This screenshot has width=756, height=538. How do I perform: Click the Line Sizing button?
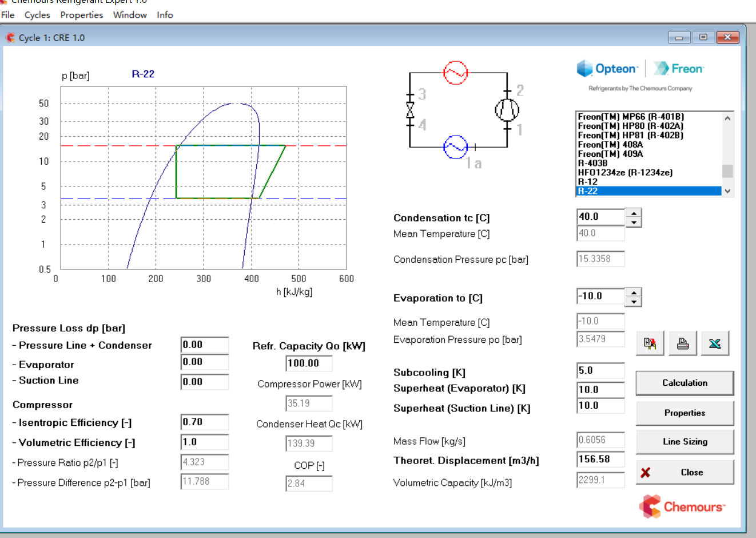pyautogui.click(x=685, y=441)
